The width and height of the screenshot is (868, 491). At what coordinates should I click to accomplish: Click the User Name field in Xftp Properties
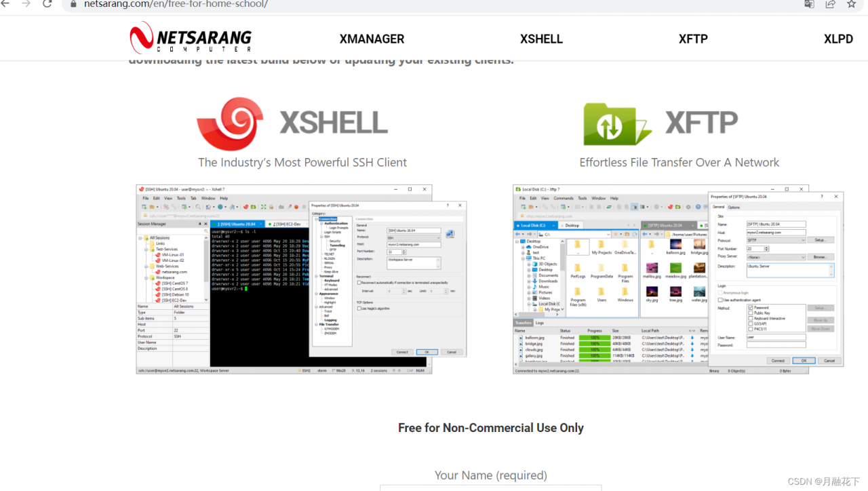point(776,337)
